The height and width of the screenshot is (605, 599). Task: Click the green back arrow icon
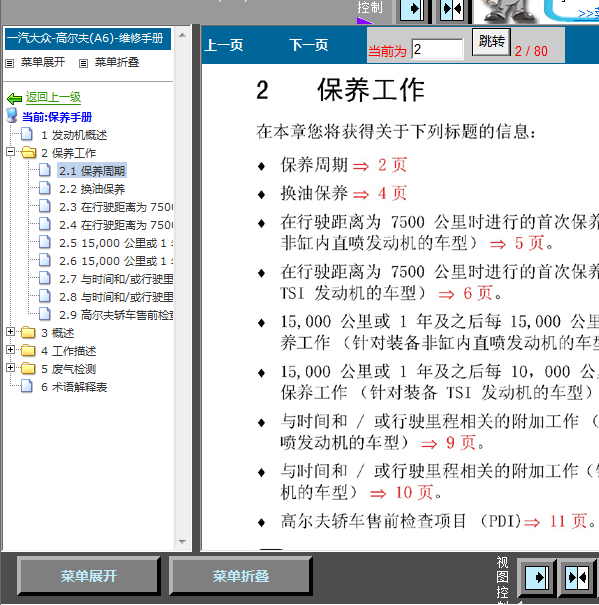pyautogui.click(x=14, y=99)
